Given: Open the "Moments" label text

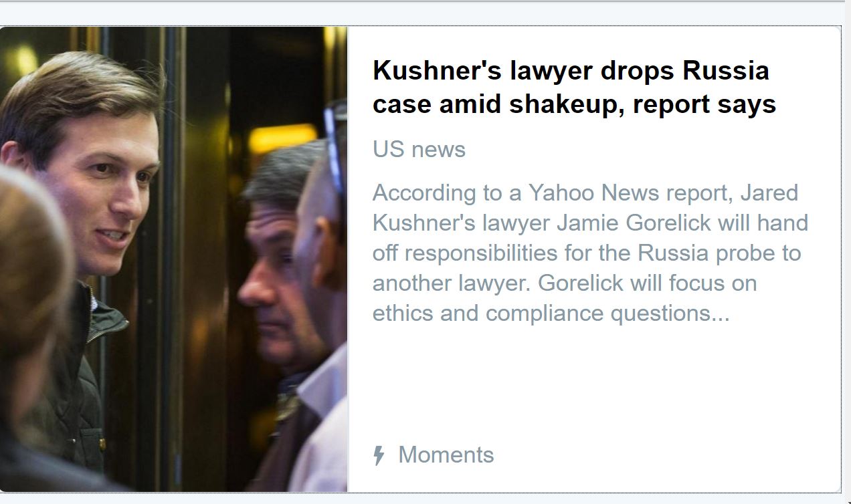Looking at the screenshot, I should pos(446,455).
